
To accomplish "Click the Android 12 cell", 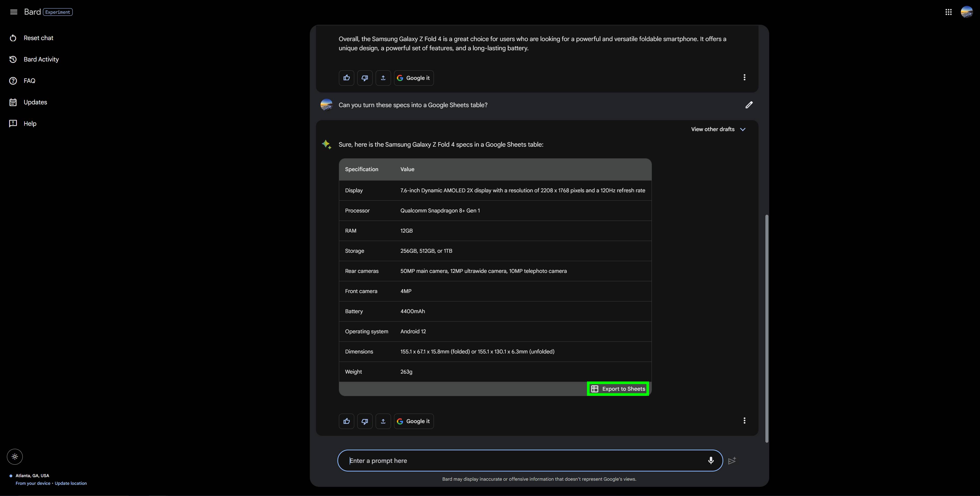I will coord(413,332).
